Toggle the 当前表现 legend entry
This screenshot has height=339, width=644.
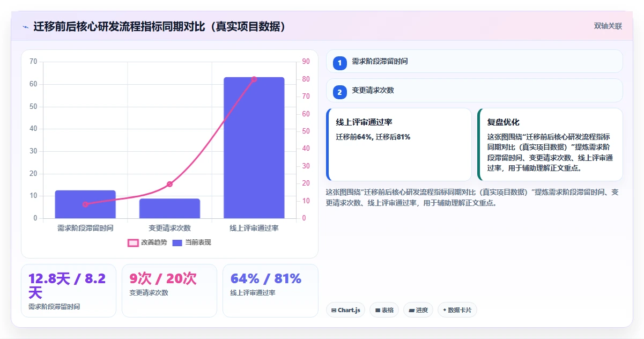point(191,242)
